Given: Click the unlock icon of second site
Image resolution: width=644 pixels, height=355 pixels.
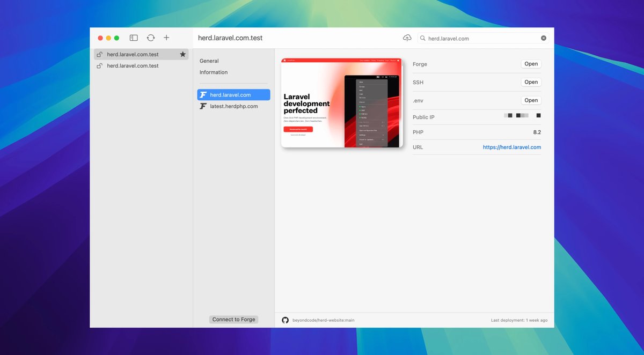Looking at the screenshot, I should (99, 66).
